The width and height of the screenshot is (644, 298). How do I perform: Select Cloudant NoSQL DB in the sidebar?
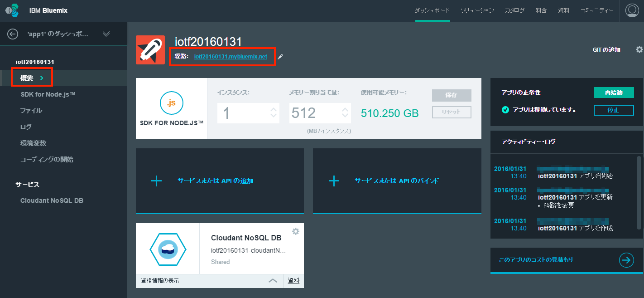pyautogui.click(x=52, y=200)
